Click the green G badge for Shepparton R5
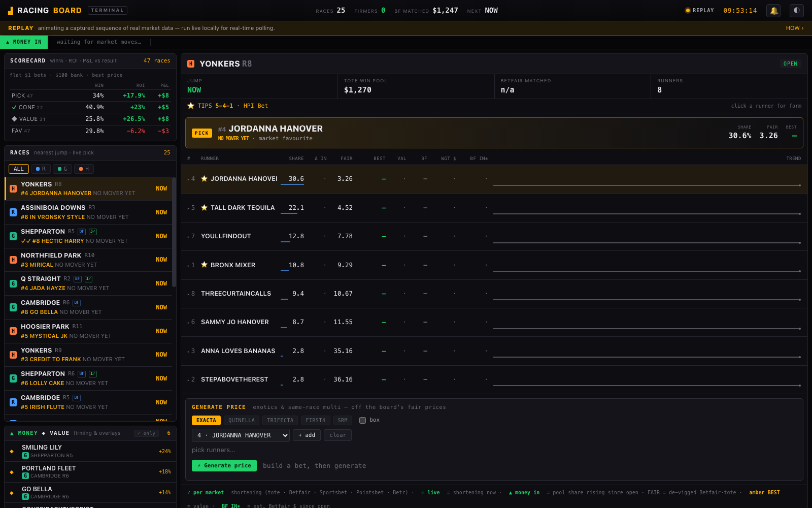This screenshot has width=812, height=508. click(13, 236)
